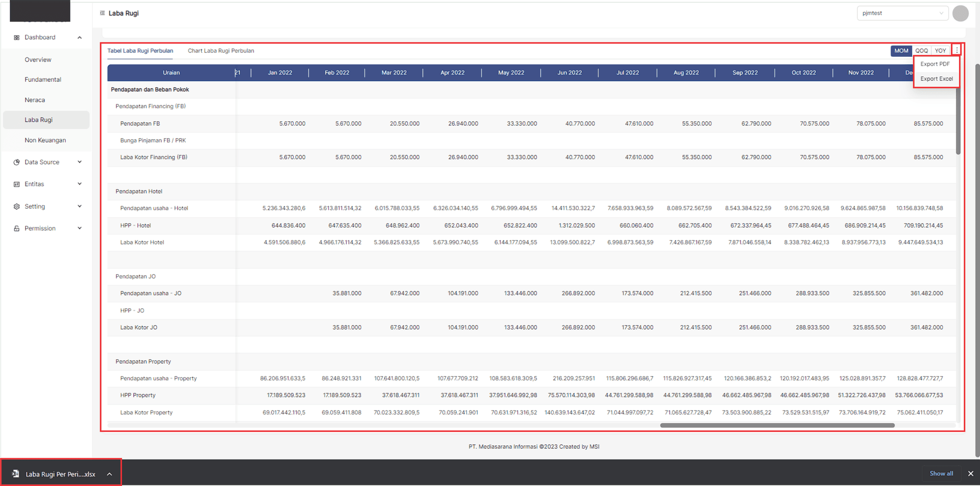Click the downloaded xlsx file icon
This screenshot has height=486, width=980.
[16, 474]
